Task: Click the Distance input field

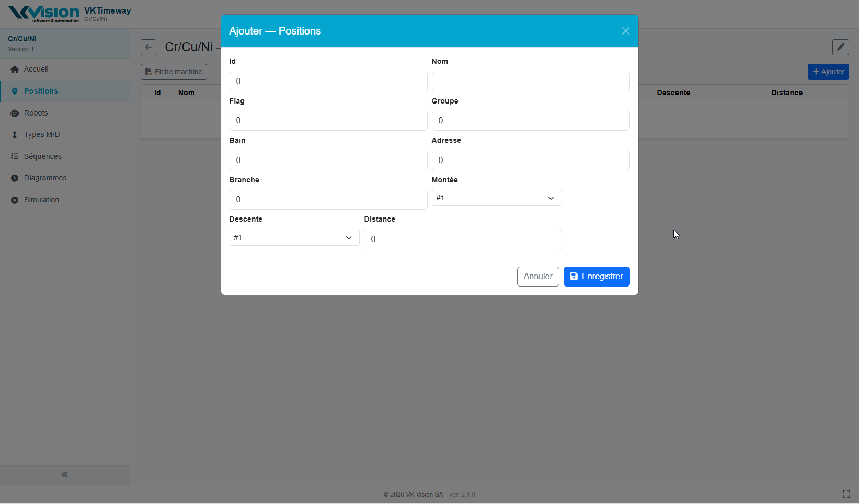Action: pyautogui.click(x=462, y=239)
